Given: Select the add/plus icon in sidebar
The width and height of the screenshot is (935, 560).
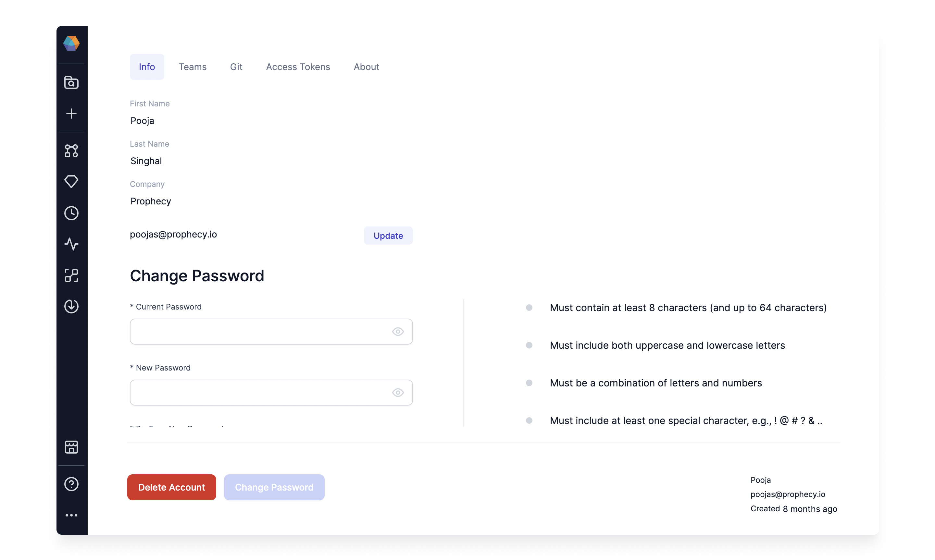Looking at the screenshot, I should pyautogui.click(x=71, y=114).
